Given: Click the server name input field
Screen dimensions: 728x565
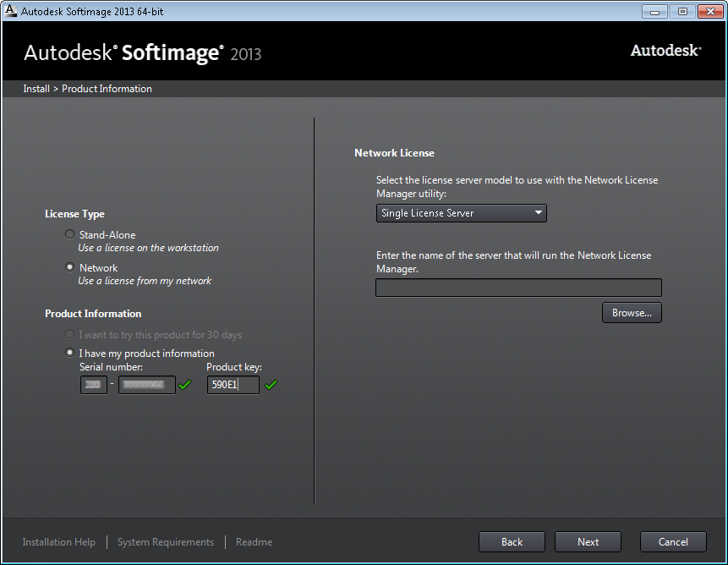Looking at the screenshot, I should [x=518, y=288].
